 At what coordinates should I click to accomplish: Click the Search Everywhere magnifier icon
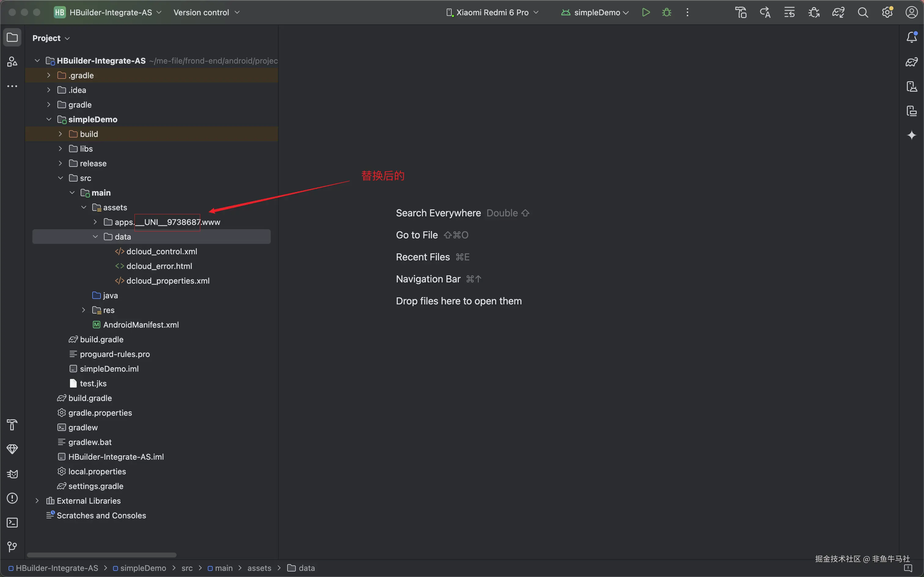point(863,12)
